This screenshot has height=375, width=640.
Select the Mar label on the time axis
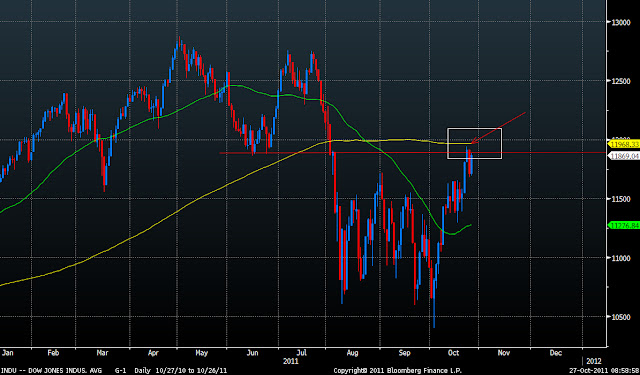[x=102, y=353]
